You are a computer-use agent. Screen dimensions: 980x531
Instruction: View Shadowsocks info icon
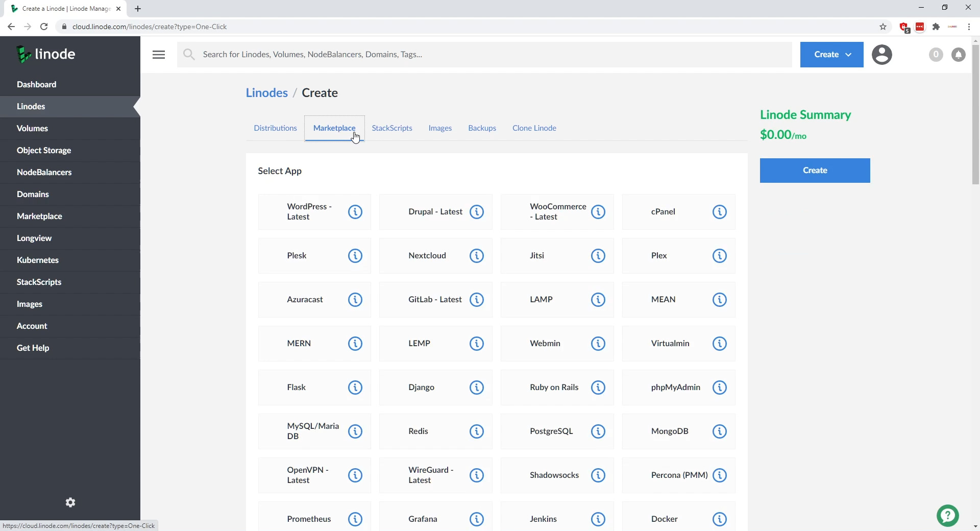pos(598,475)
